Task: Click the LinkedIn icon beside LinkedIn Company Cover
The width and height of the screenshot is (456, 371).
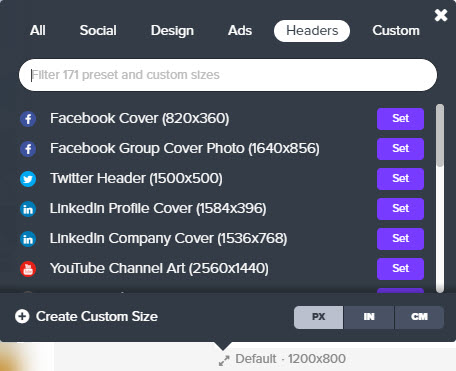Action: click(28, 239)
